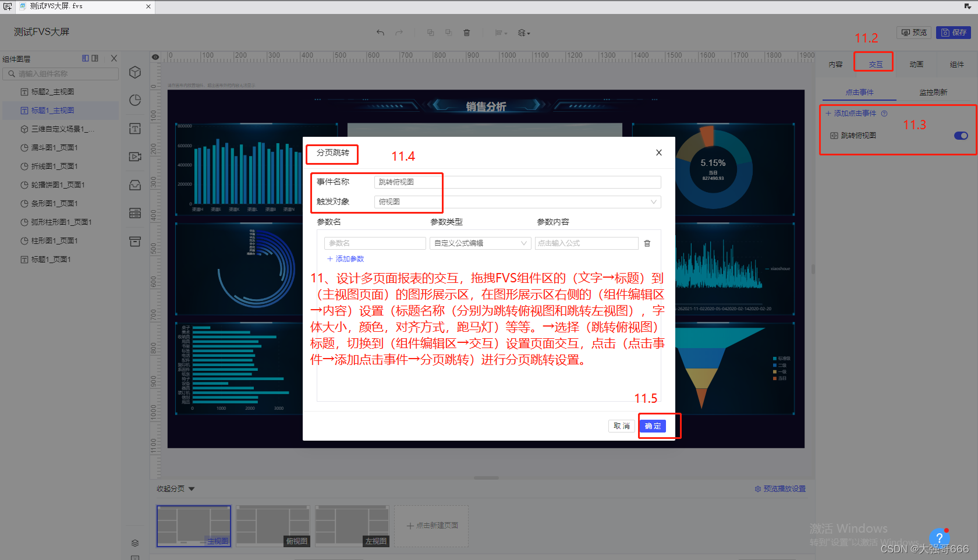This screenshot has width=978, height=560.
Task: Open the 触发对象 dropdown
Action: coord(517,202)
